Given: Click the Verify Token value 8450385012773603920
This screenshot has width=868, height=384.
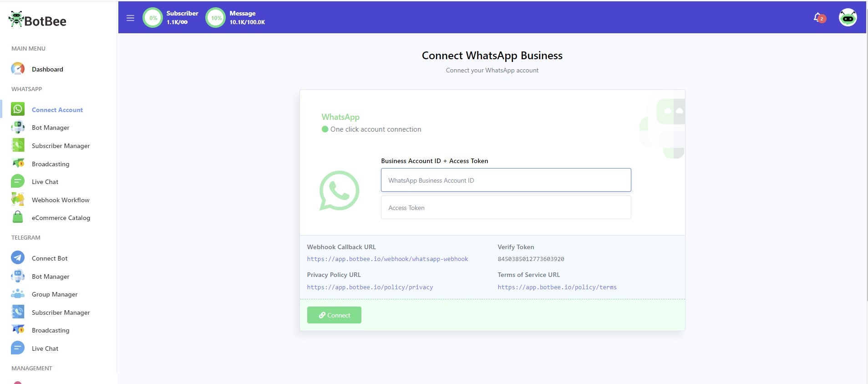Looking at the screenshot, I should click(531, 259).
